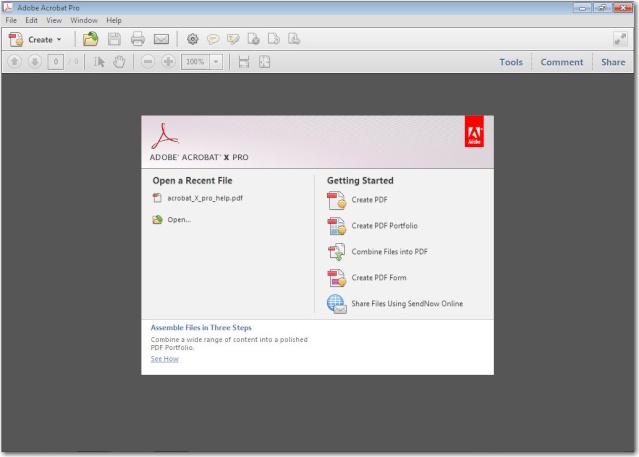Click the page number input field
The width and height of the screenshot is (639, 457).
(55, 62)
